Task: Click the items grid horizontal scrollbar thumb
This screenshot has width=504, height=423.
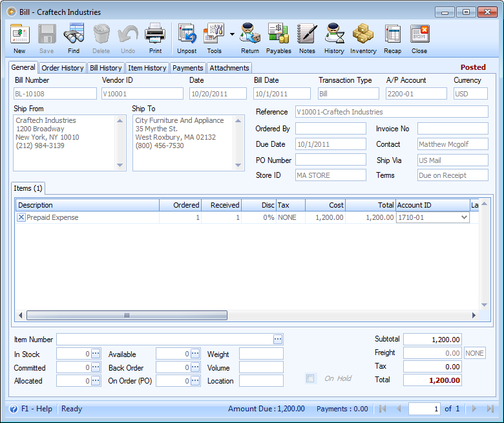Action: tap(127, 315)
